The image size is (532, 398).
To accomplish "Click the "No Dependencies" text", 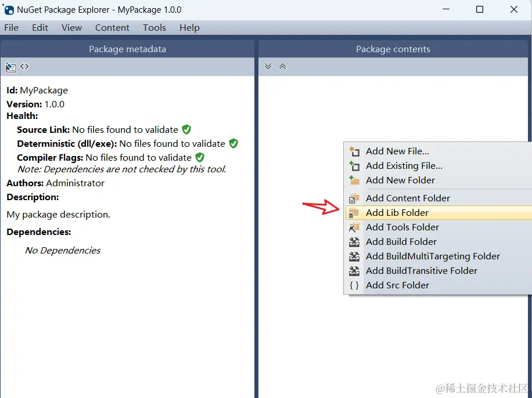I will (63, 251).
